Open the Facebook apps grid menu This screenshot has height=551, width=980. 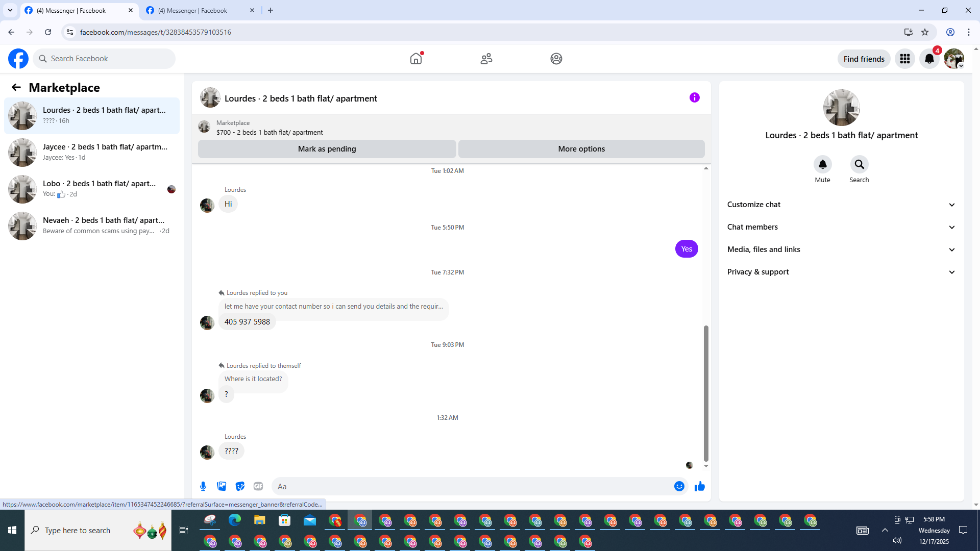904,59
